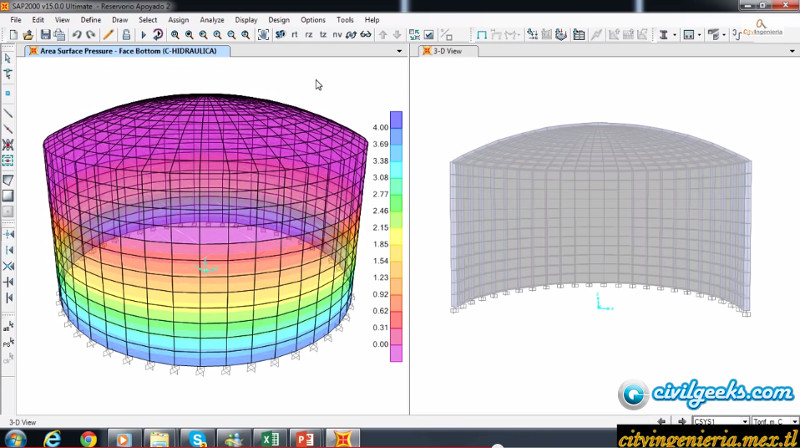Open Excel from the Windows taskbar
This screenshot has height=448, width=800.
(x=269, y=438)
